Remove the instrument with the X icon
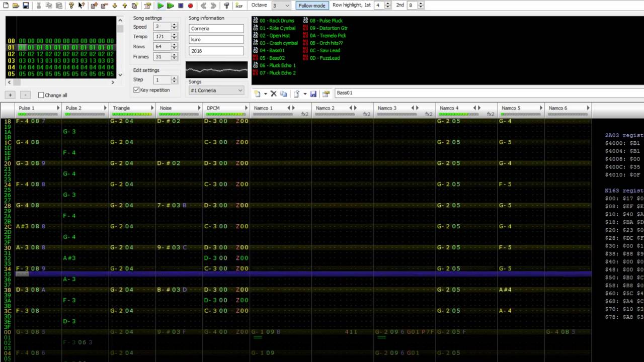This screenshot has height=362, width=644. (274, 94)
